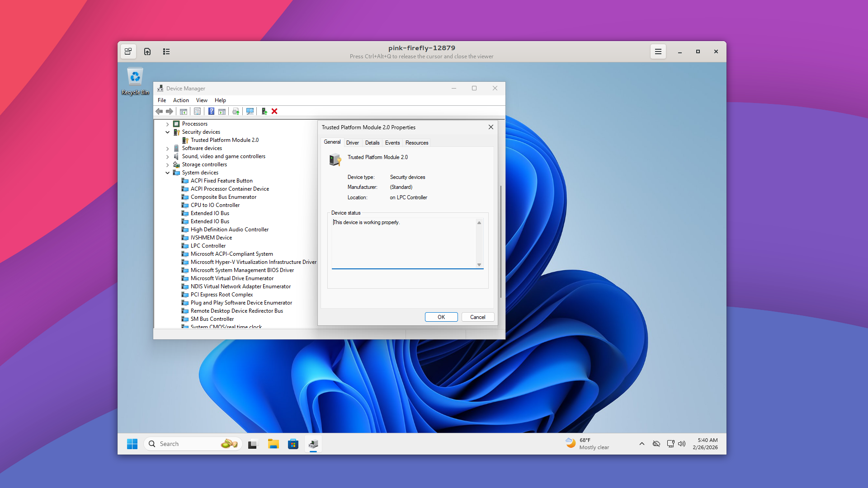Expand the Storage controllers category
This screenshot has height=488, width=868.
click(x=168, y=165)
